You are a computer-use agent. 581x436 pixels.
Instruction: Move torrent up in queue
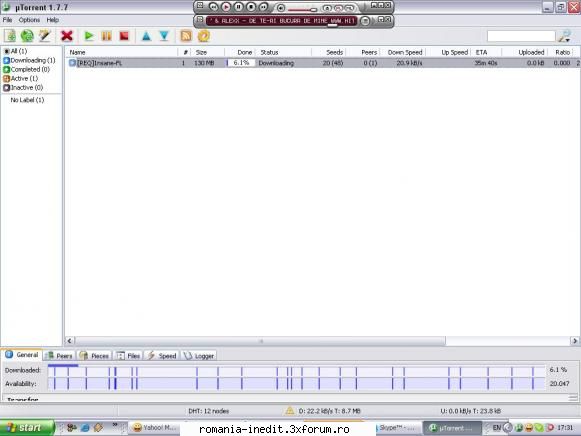pos(146,36)
